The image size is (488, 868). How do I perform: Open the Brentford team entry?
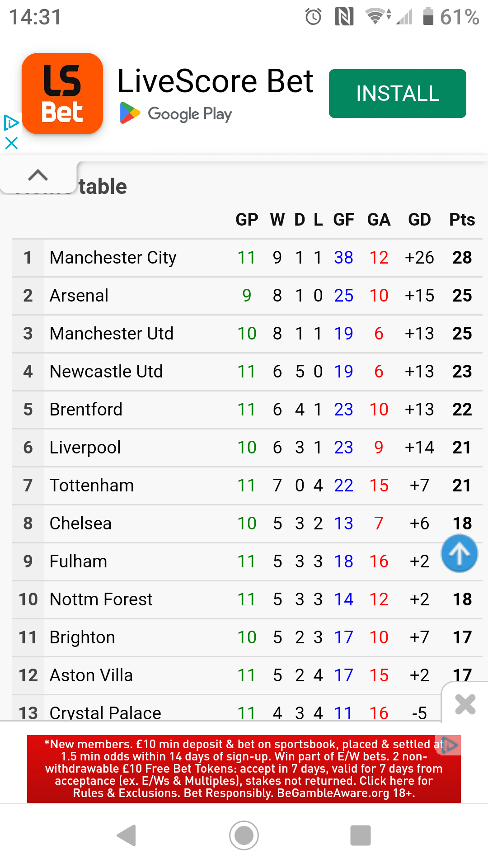[x=86, y=410]
